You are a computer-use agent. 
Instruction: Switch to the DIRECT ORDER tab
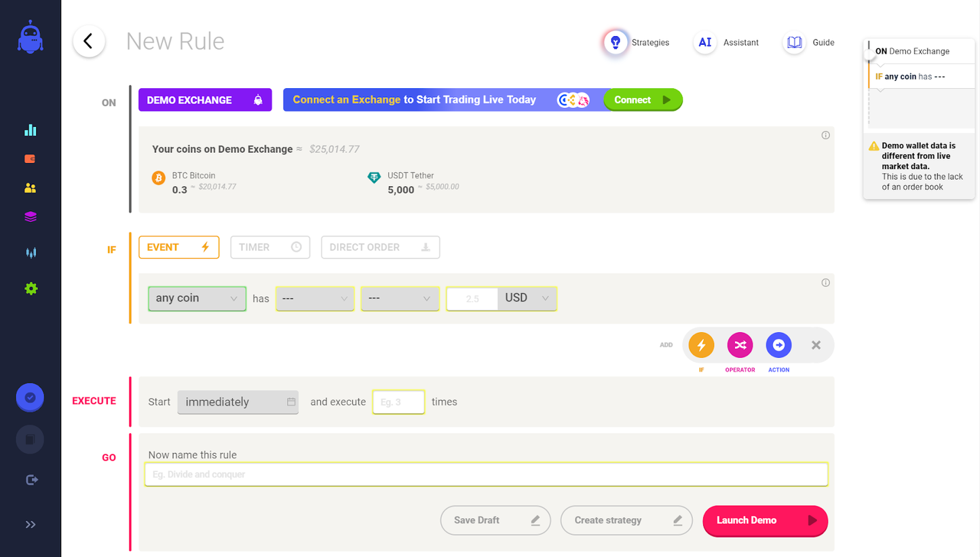pos(380,247)
